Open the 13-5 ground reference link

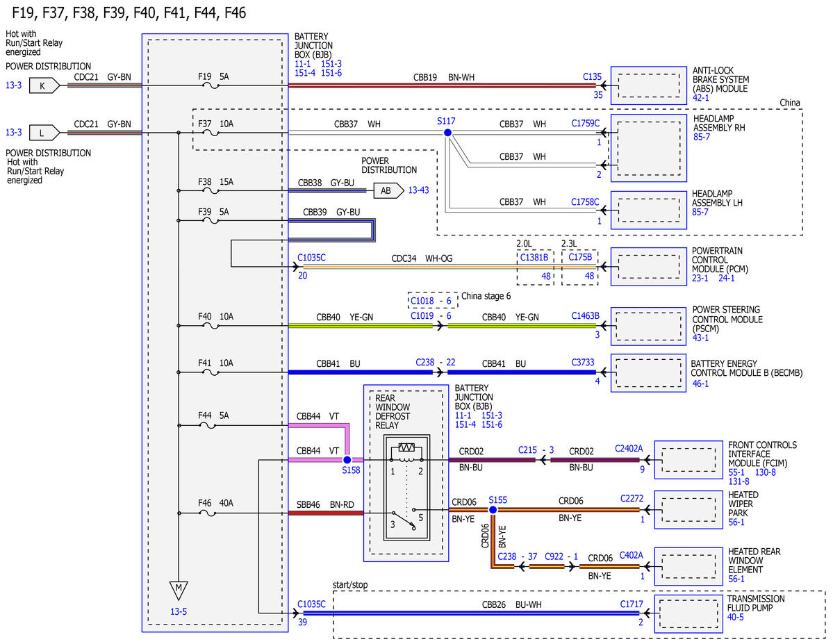pyautogui.click(x=179, y=611)
